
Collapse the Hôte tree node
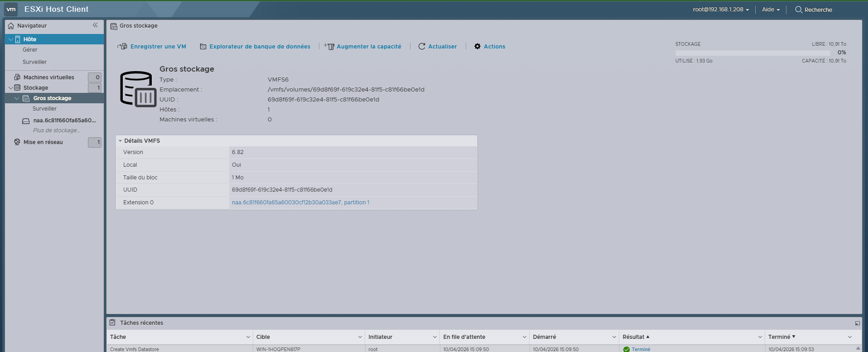10,39
